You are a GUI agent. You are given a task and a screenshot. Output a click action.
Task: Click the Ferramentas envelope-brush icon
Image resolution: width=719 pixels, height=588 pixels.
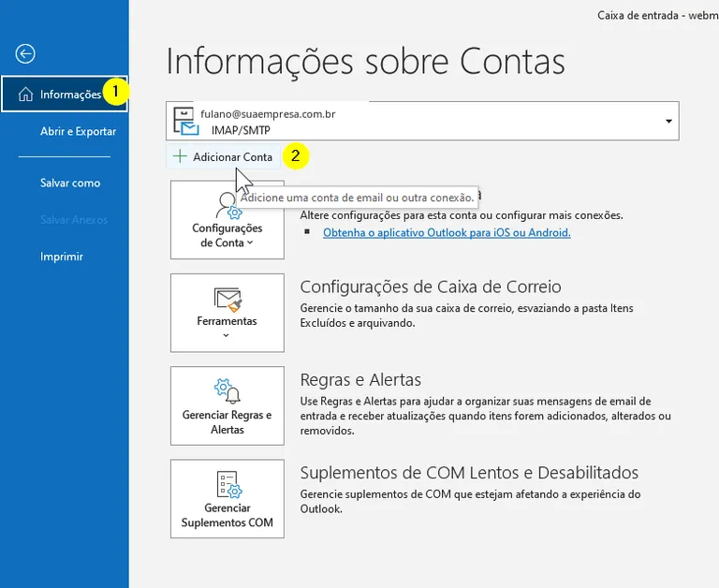point(227,300)
